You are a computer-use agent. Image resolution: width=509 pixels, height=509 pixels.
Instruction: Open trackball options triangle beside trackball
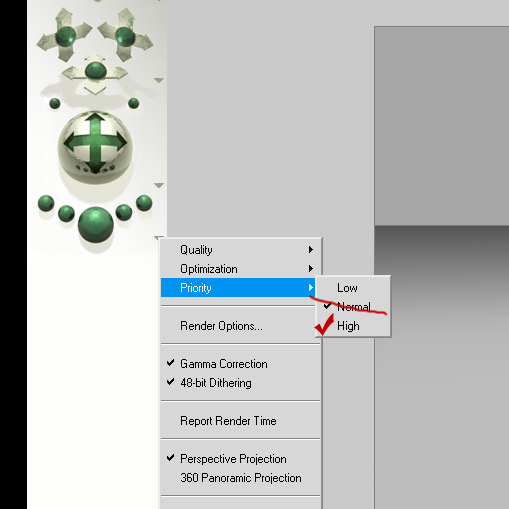point(159,185)
